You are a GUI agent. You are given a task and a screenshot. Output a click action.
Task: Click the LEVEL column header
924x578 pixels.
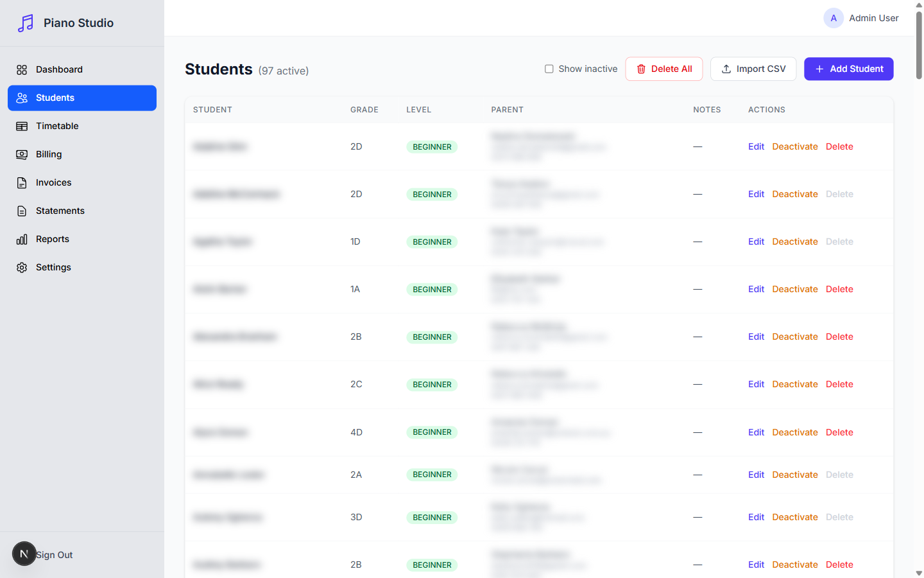tap(418, 110)
